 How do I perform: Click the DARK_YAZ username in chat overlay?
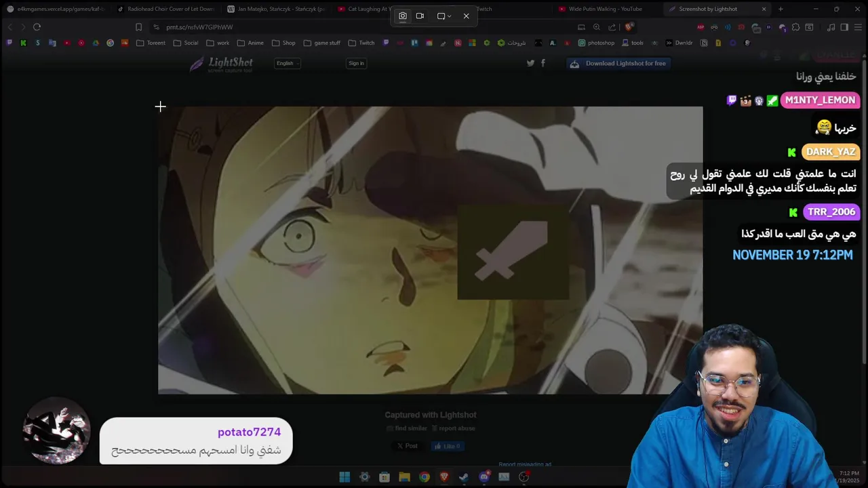(831, 152)
